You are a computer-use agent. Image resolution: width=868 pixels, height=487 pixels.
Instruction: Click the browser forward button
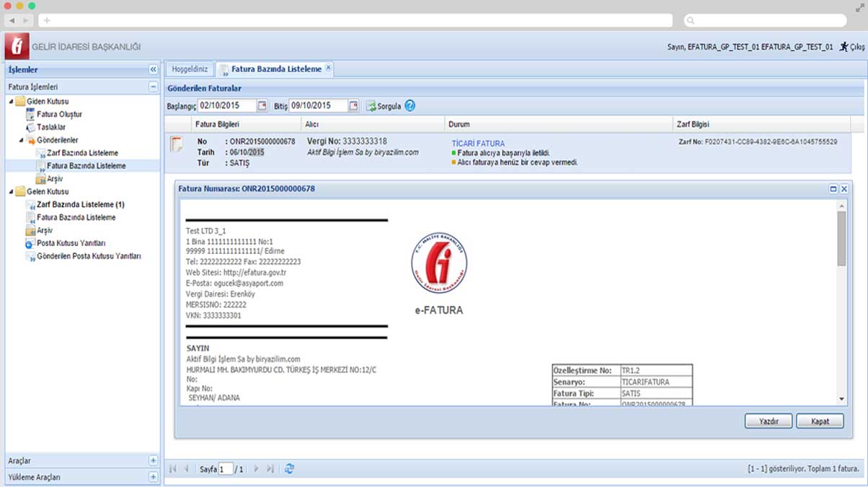point(26,20)
